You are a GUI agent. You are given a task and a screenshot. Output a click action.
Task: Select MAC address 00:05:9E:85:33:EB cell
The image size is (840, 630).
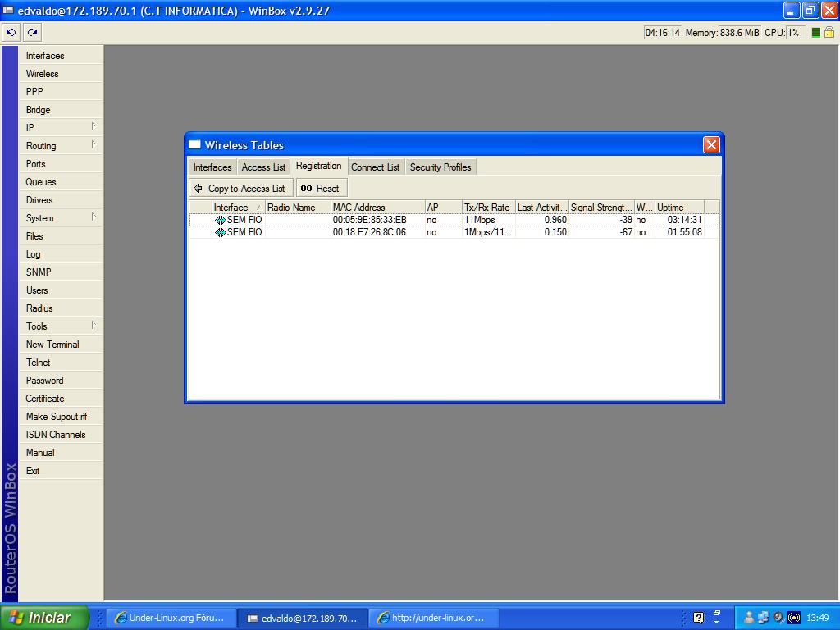click(x=370, y=220)
